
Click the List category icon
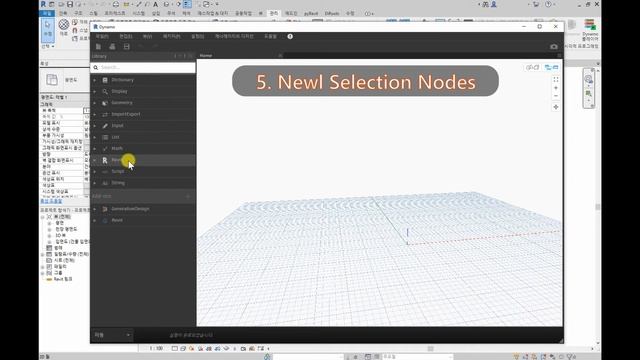tap(105, 137)
